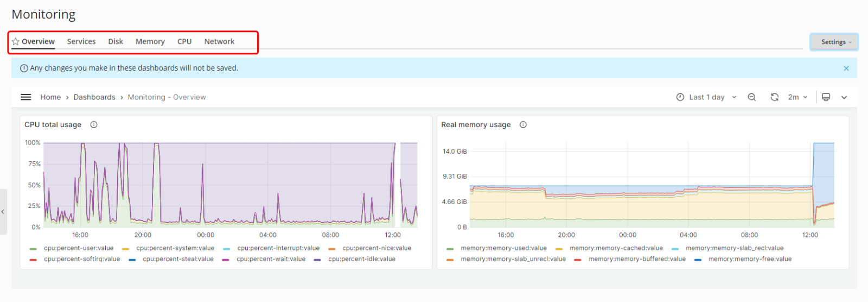The image size is (868, 302).
Task: Click the memory:memory-cached:value yellow color swatch
Action: point(559,249)
